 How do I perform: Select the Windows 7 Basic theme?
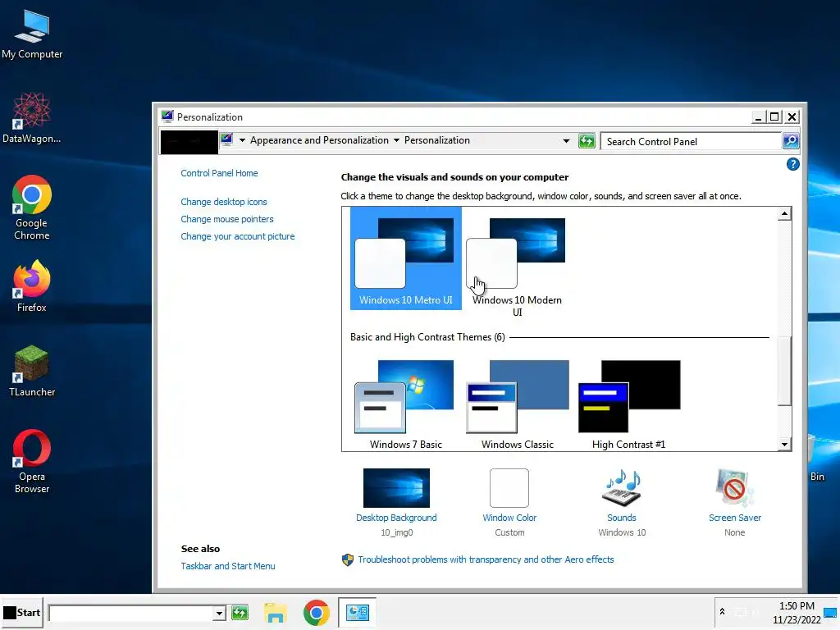point(405,404)
